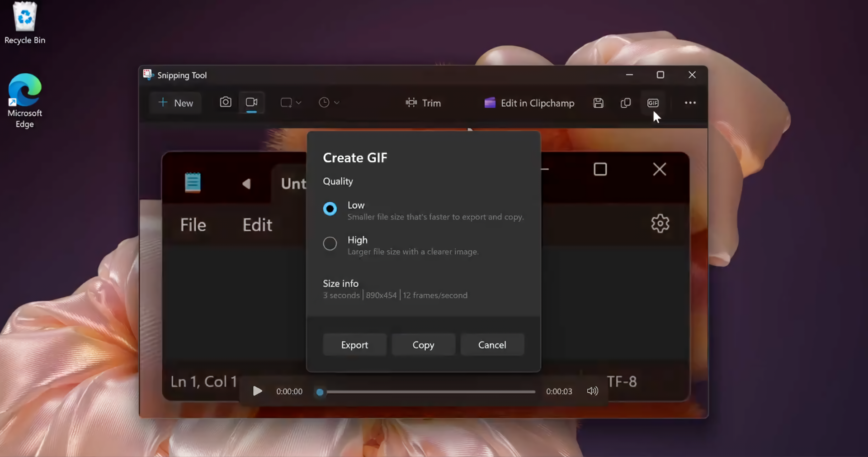Select the screen recording video mode icon
868x457 pixels.
(252, 102)
